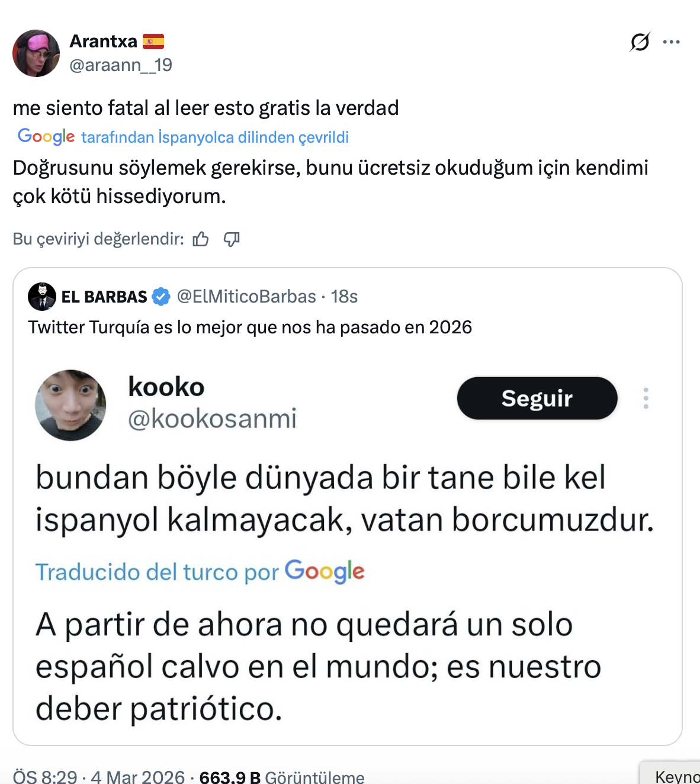Open the vertical dots menu beside Seguir

(x=646, y=399)
